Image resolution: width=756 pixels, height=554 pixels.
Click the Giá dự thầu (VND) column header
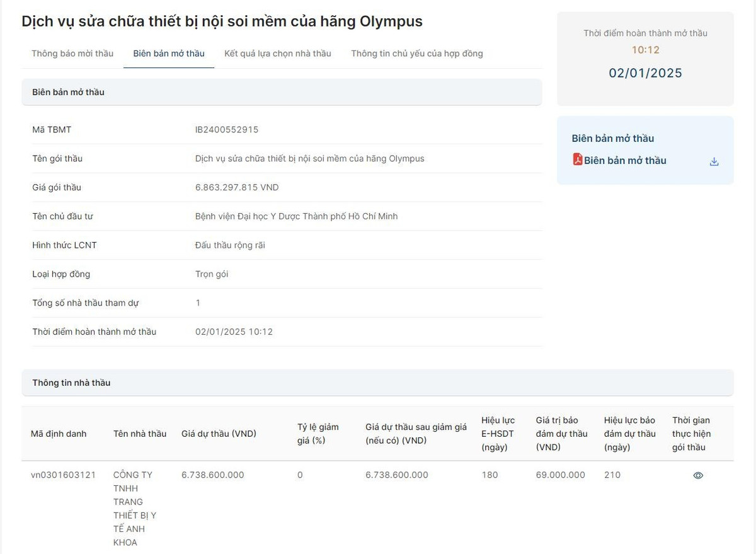pos(219,434)
